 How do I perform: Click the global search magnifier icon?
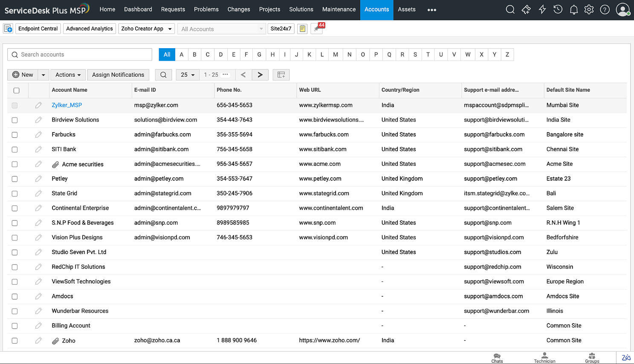pos(510,9)
